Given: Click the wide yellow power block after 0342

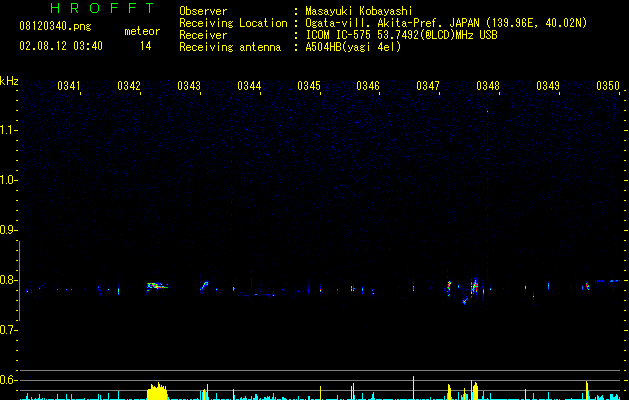Looking at the screenshot, I should 157,391.
